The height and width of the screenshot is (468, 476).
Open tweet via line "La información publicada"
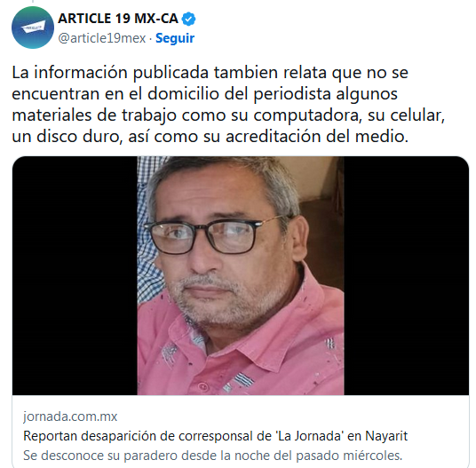coord(210,73)
